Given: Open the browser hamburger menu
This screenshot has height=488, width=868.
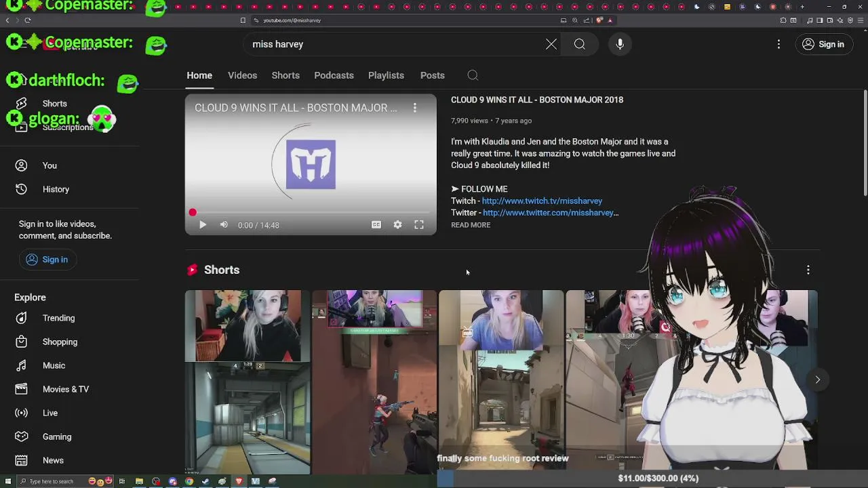Looking at the screenshot, I should (x=860, y=20).
